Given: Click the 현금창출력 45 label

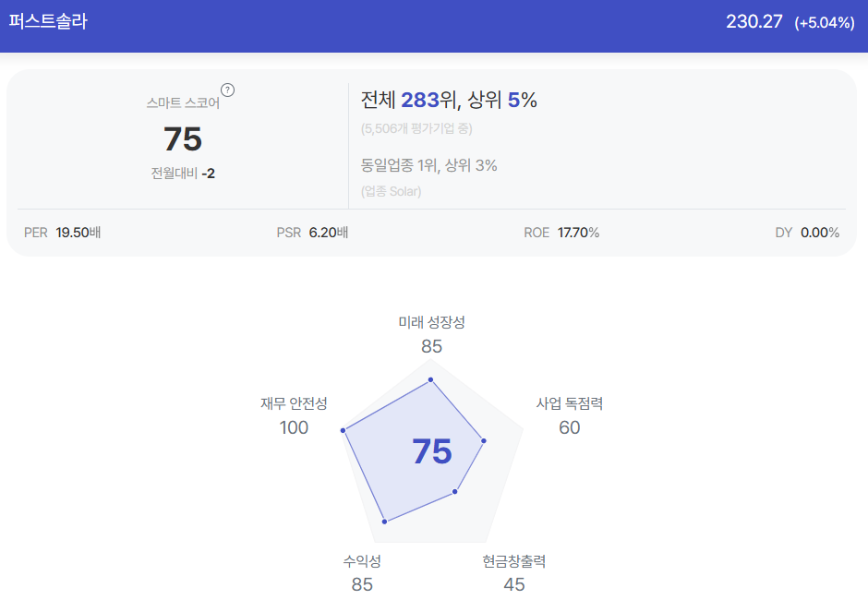Looking at the screenshot, I should [x=514, y=573].
